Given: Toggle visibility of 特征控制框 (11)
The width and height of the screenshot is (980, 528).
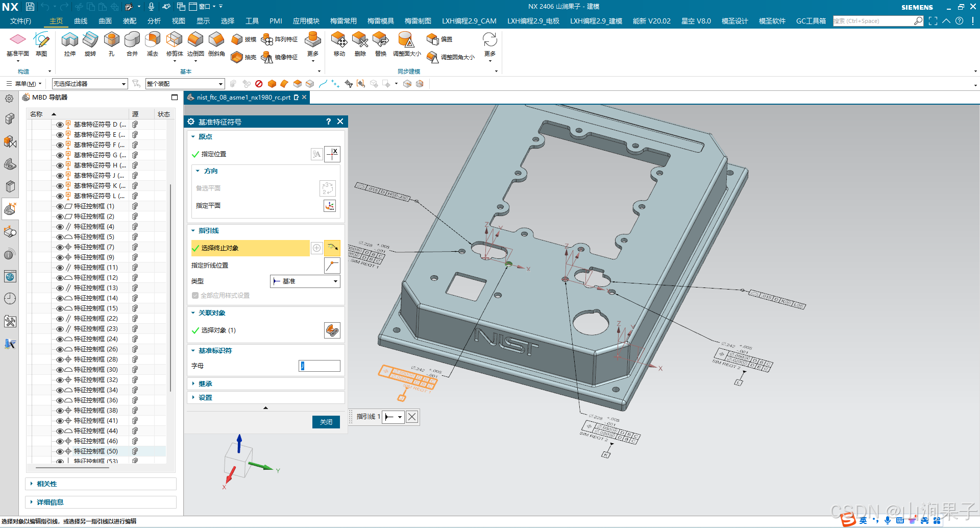Looking at the screenshot, I should pyautogui.click(x=60, y=268).
